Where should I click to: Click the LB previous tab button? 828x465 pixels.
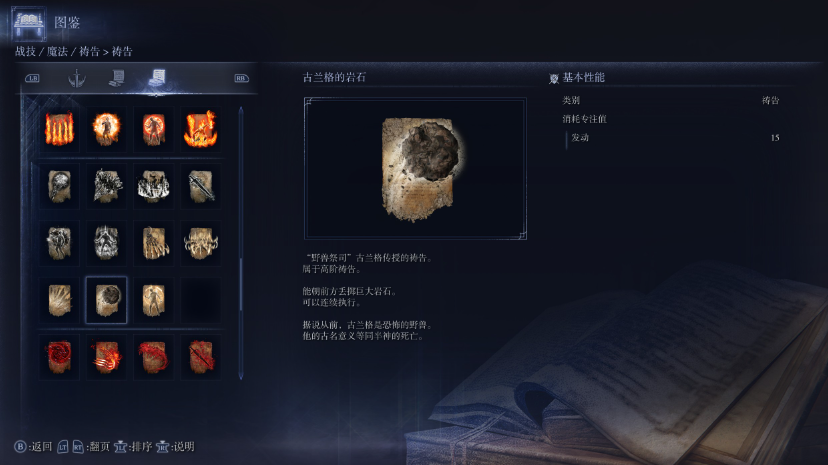32,78
